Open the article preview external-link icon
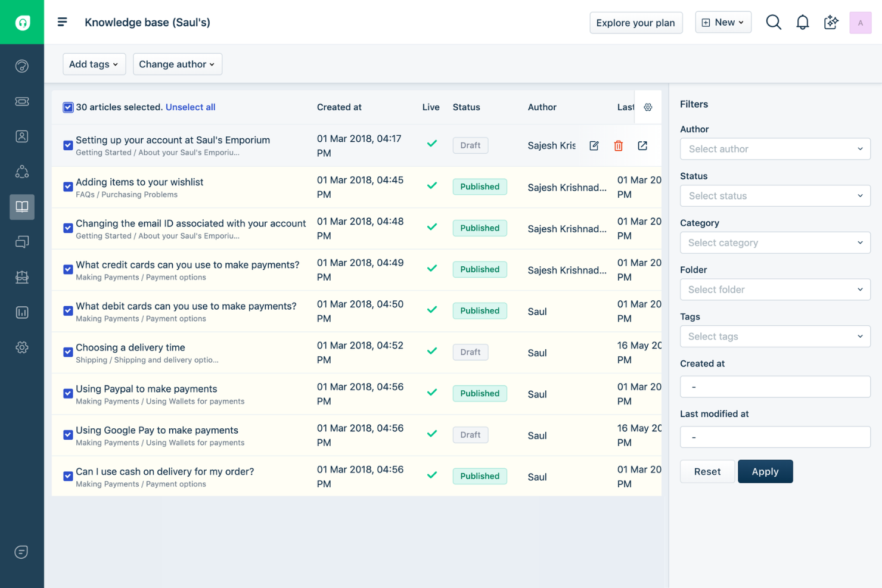The height and width of the screenshot is (588, 882). point(642,145)
